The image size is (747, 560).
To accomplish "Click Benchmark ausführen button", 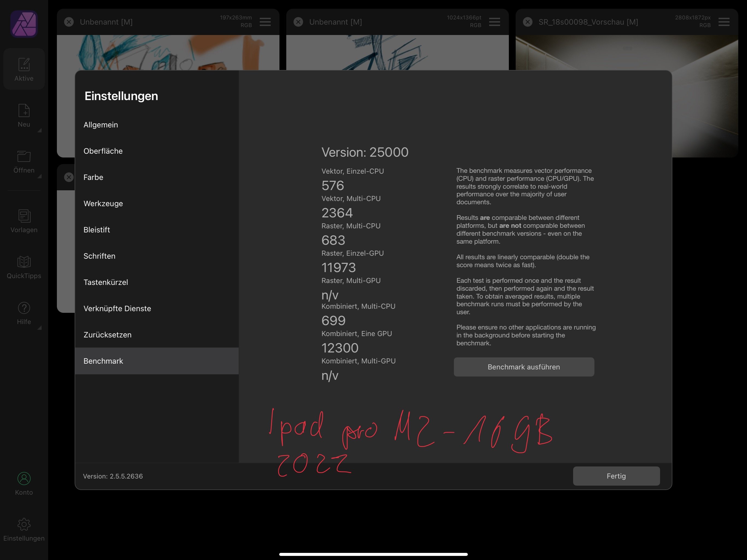I will [x=524, y=367].
